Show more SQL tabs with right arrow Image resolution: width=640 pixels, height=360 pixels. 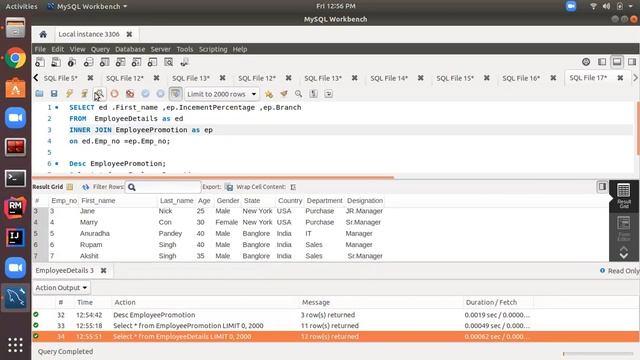635,78
